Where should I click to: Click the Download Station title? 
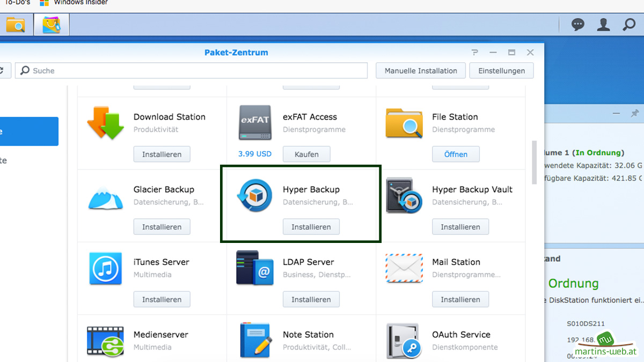pos(170,117)
